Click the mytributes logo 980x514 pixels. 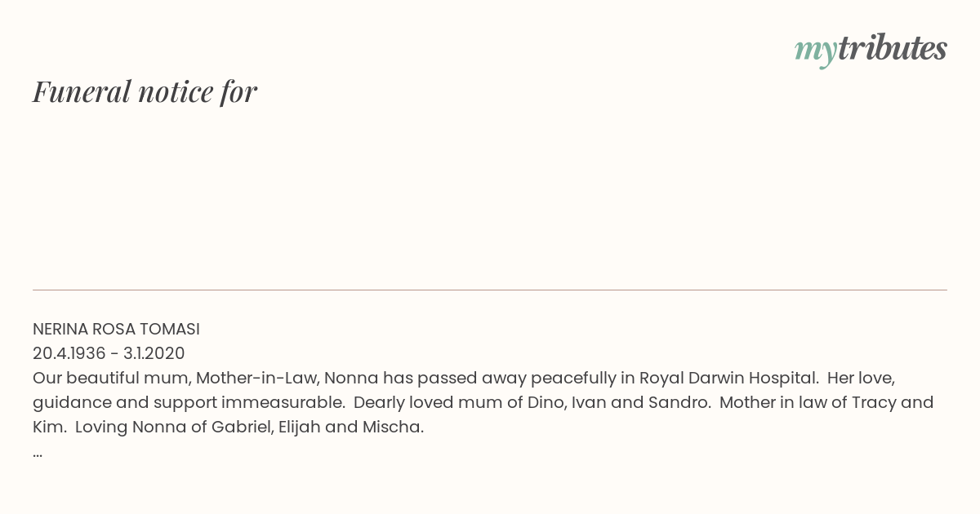click(x=871, y=51)
